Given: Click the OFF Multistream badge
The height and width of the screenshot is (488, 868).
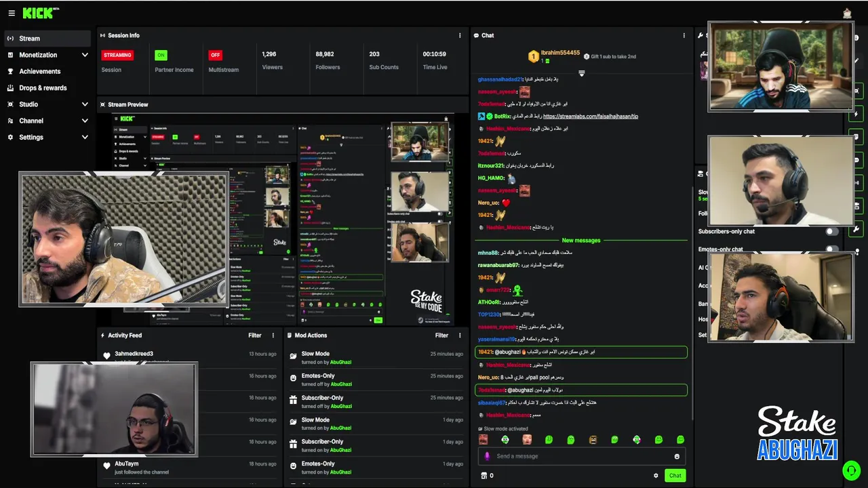Looking at the screenshot, I should [x=215, y=55].
